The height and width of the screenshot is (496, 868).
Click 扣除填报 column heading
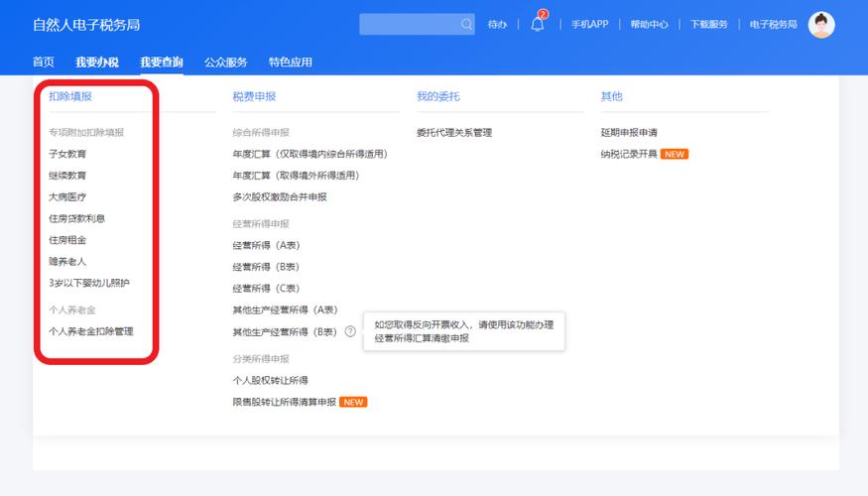coord(70,96)
